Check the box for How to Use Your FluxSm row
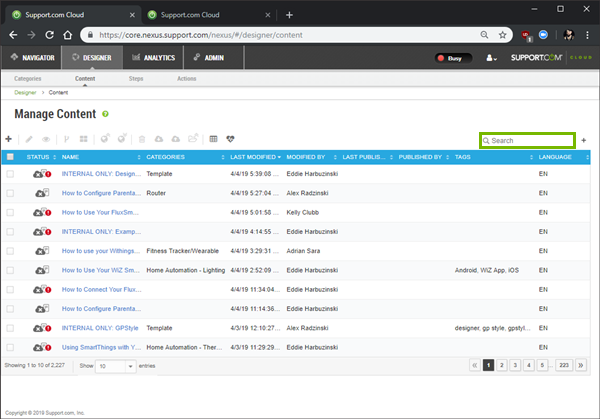600x419 pixels. click(10, 212)
